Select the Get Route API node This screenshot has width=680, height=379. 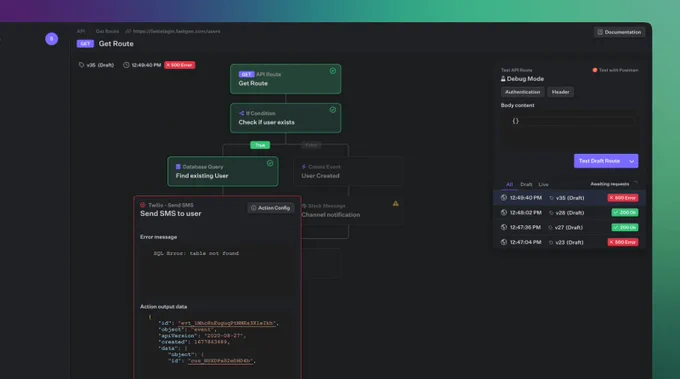[285, 79]
